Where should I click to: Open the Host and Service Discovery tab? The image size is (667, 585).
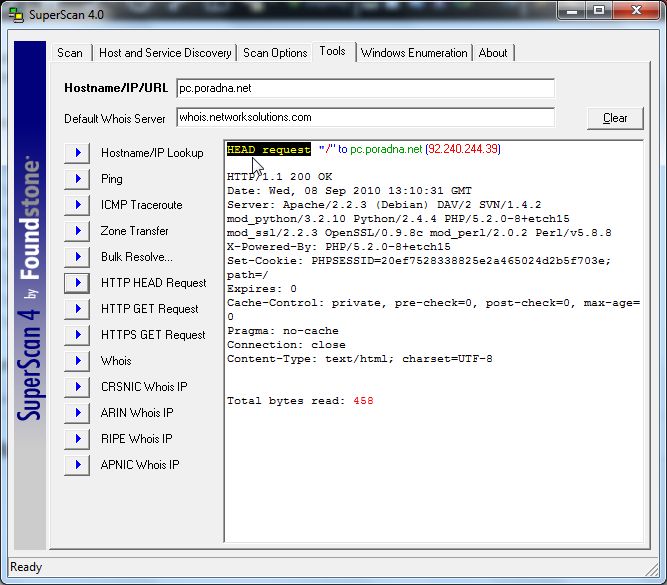[x=165, y=53]
